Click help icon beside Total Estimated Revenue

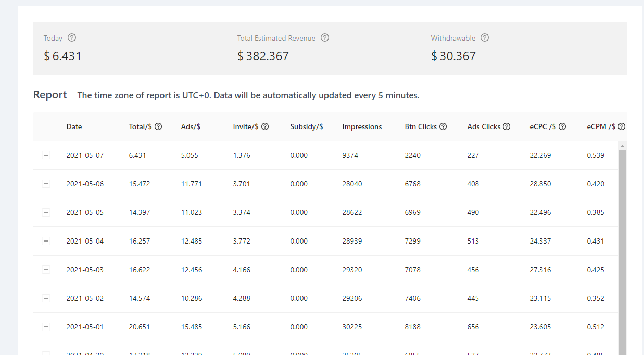pyautogui.click(x=325, y=37)
